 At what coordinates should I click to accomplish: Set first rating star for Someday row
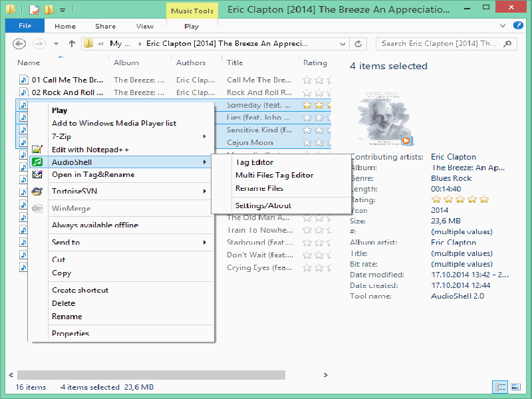click(x=307, y=105)
